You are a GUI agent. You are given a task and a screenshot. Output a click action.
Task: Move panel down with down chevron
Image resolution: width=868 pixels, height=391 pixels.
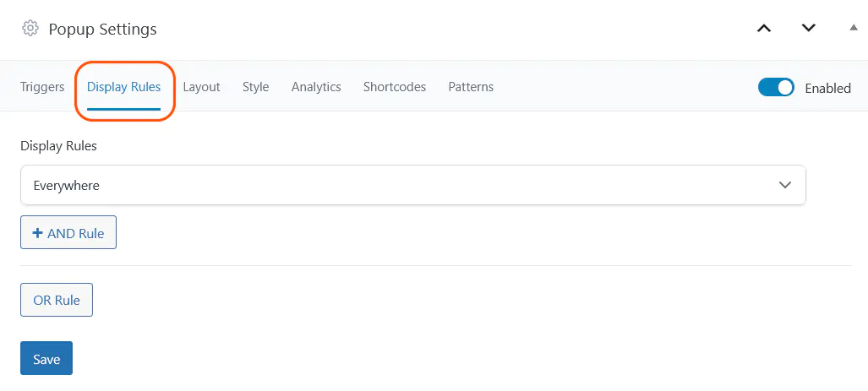click(x=809, y=28)
